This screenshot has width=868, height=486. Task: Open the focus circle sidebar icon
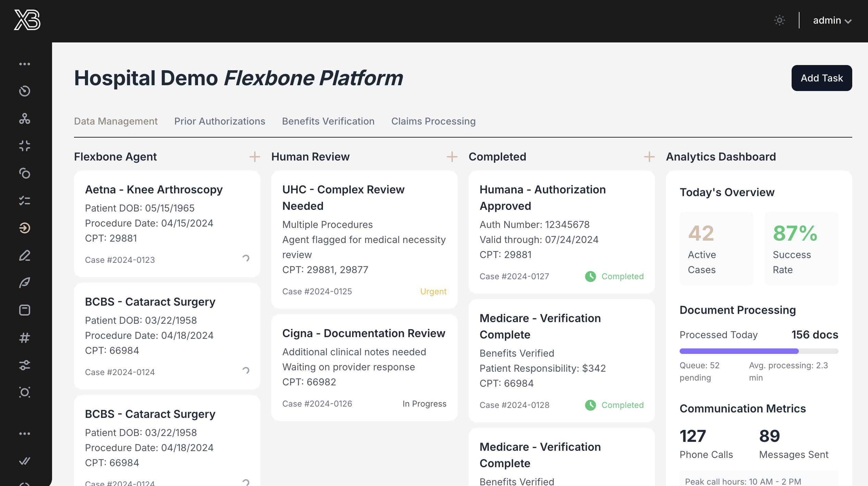[25, 392]
